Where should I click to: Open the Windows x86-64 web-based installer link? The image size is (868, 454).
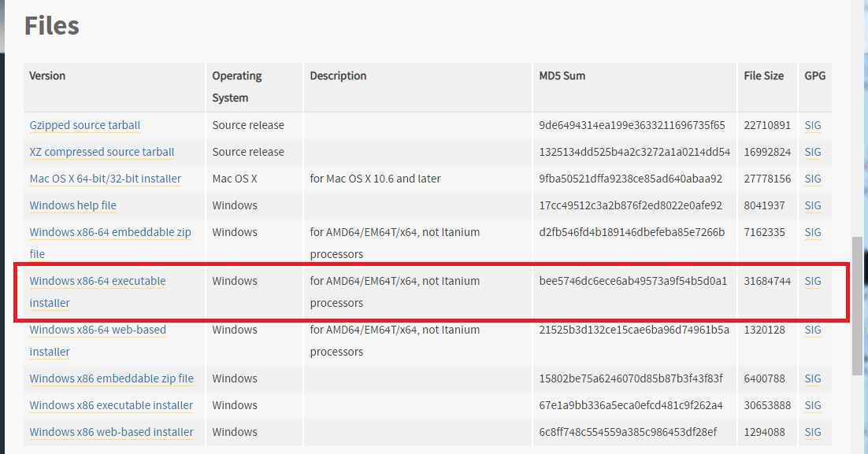click(x=98, y=340)
